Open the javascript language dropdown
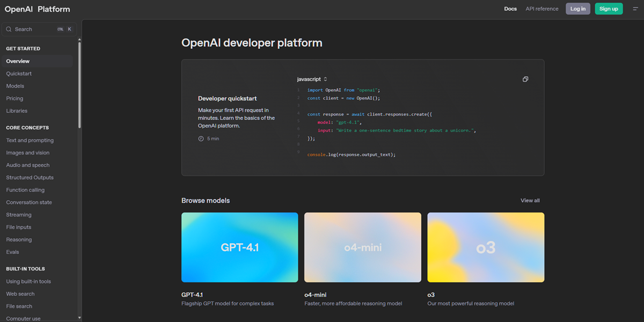The height and width of the screenshot is (322, 644). click(312, 79)
